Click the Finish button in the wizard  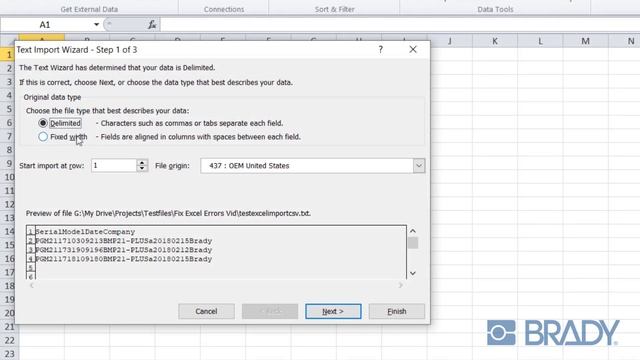click(x=397, y=311)
